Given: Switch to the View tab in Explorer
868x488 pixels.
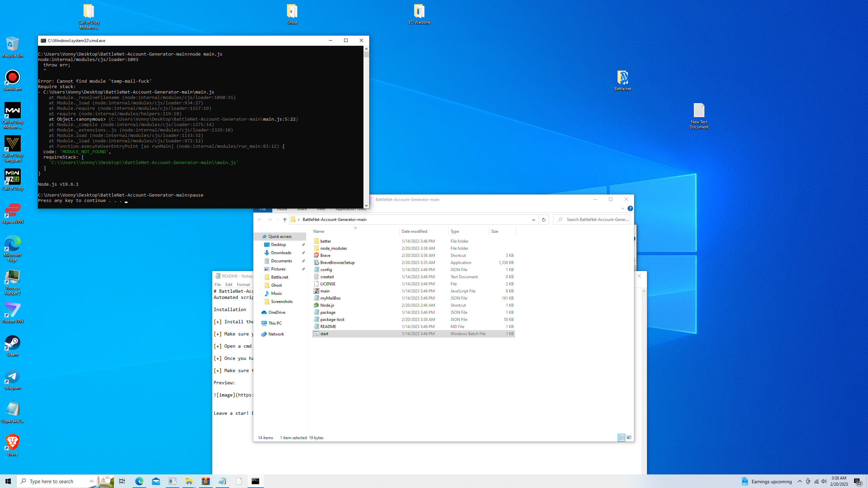Looking at the screenshot, I should 321,209.
